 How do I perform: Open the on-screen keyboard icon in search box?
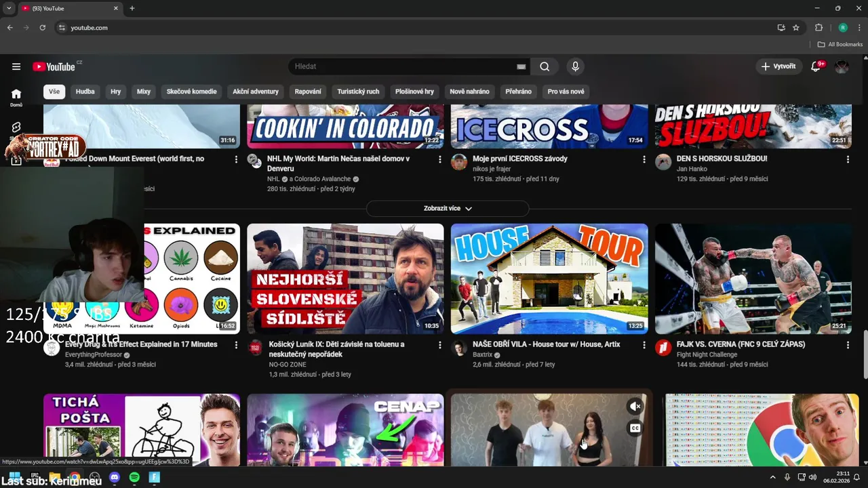point(521,66)
